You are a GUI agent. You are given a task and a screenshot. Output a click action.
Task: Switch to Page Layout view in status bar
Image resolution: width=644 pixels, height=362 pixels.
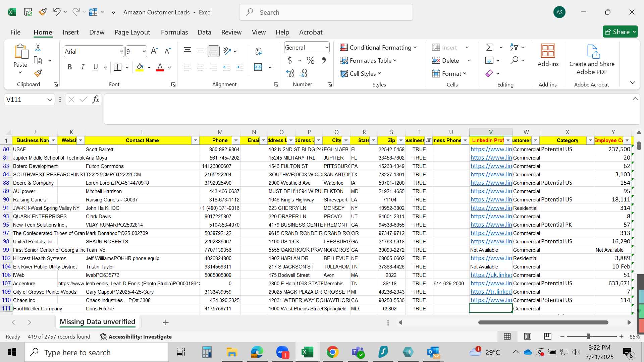click(x=527, y=336)
